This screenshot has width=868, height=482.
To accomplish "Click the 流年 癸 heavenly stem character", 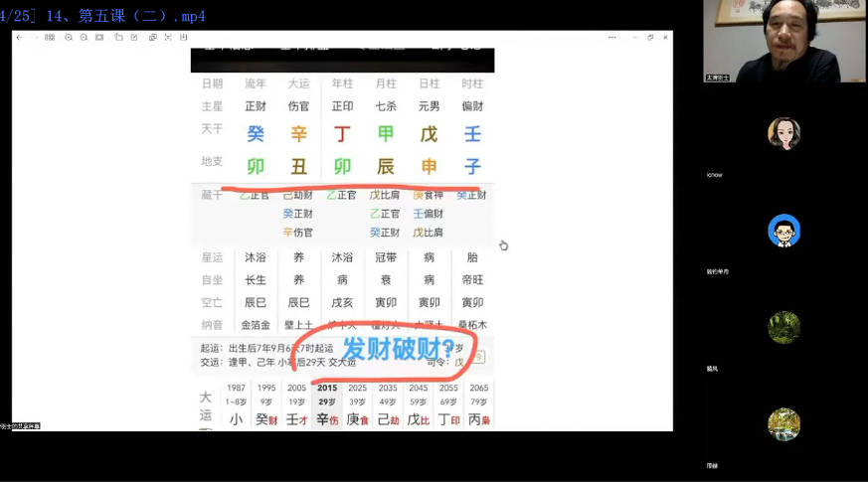I will coord(256,133).
